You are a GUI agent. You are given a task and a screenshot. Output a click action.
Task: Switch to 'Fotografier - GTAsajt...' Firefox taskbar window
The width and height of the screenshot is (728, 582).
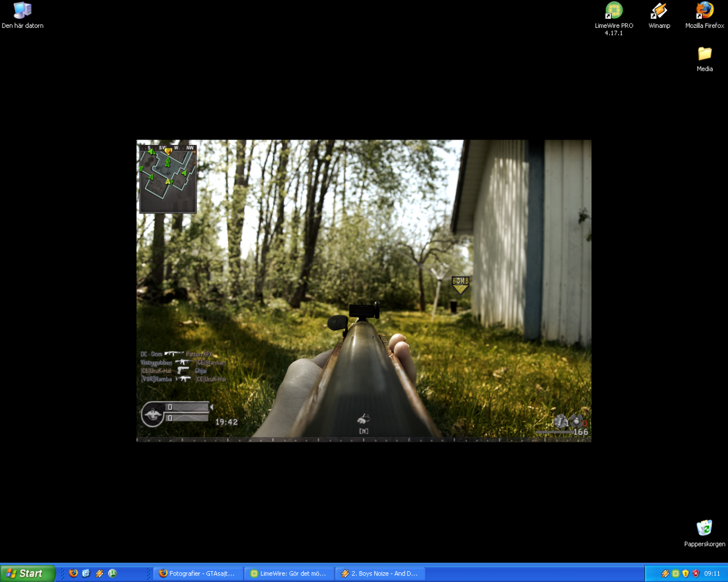(x=198, y=574)
